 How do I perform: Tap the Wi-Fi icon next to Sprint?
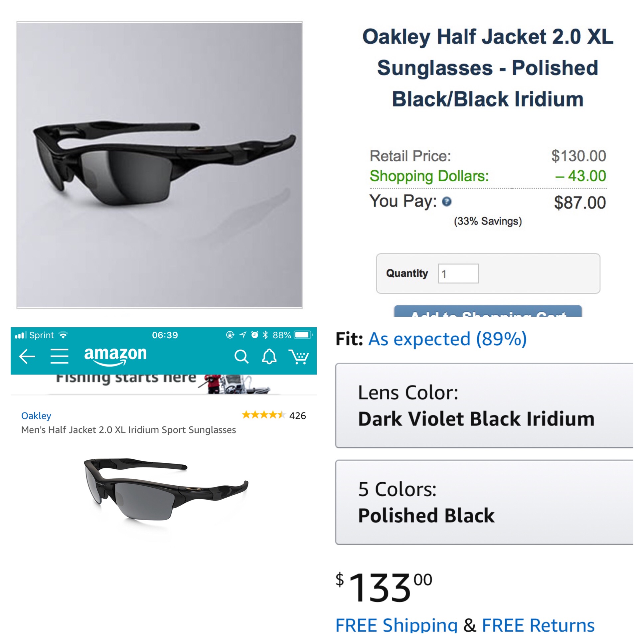[x=63, y=335]
